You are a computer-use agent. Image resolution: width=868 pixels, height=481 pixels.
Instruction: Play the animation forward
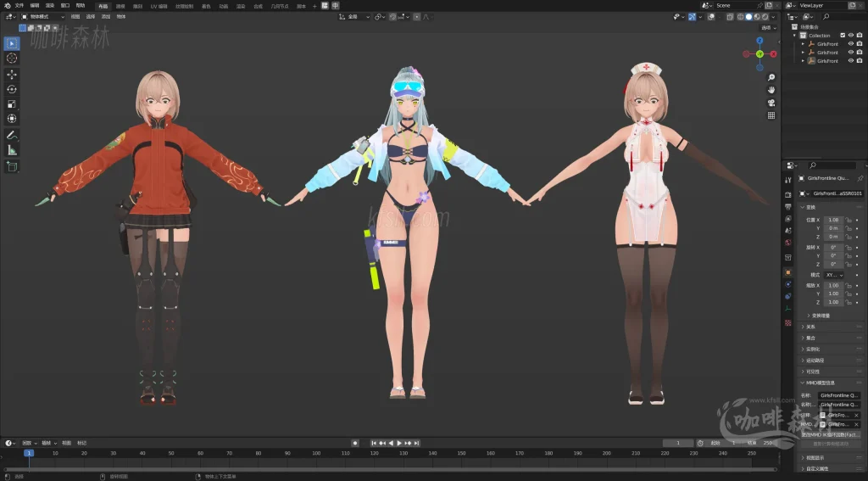(x=399, y=444)
